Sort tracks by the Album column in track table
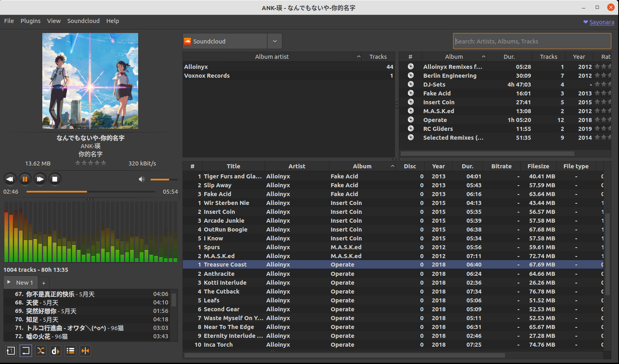Image resolution: width=619 pixels, height=364 pixels. point(362,166)
